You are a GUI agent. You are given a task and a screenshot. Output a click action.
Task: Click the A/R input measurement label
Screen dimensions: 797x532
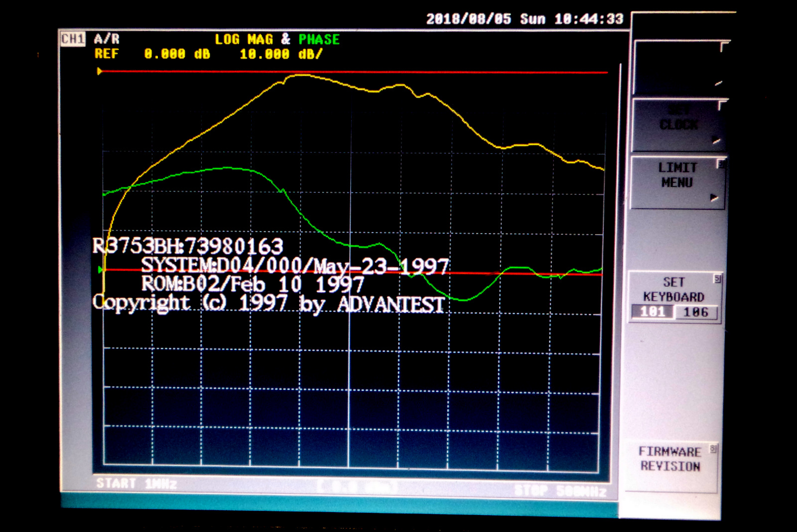pyautogui.click(x=107, y=39)
